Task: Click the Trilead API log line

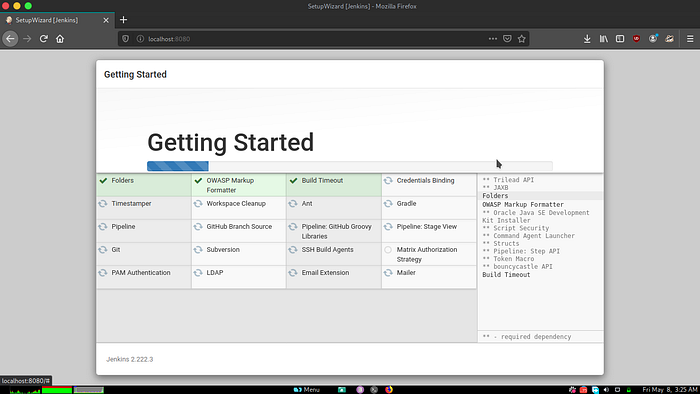Action: tap(508, 180)
